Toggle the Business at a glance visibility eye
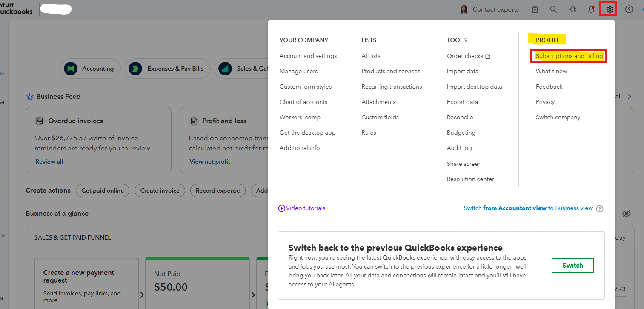The image size is (644, 309). coord(626,214)
